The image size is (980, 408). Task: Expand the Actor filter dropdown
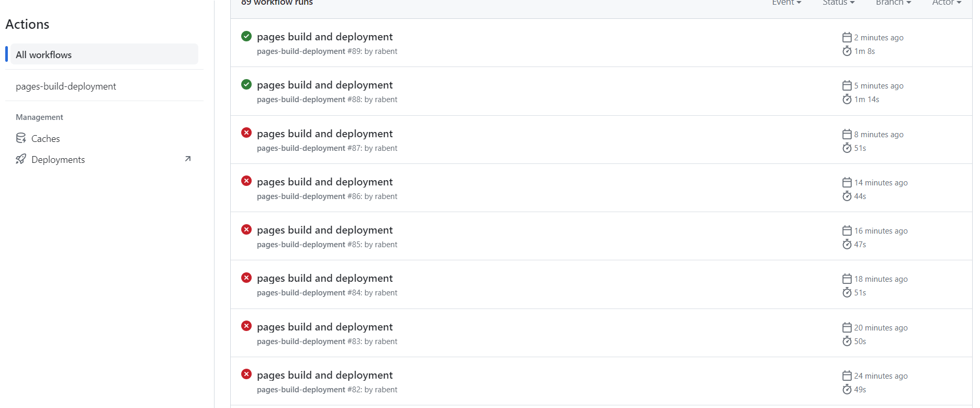pyautogui.click(x=947, y=3)
